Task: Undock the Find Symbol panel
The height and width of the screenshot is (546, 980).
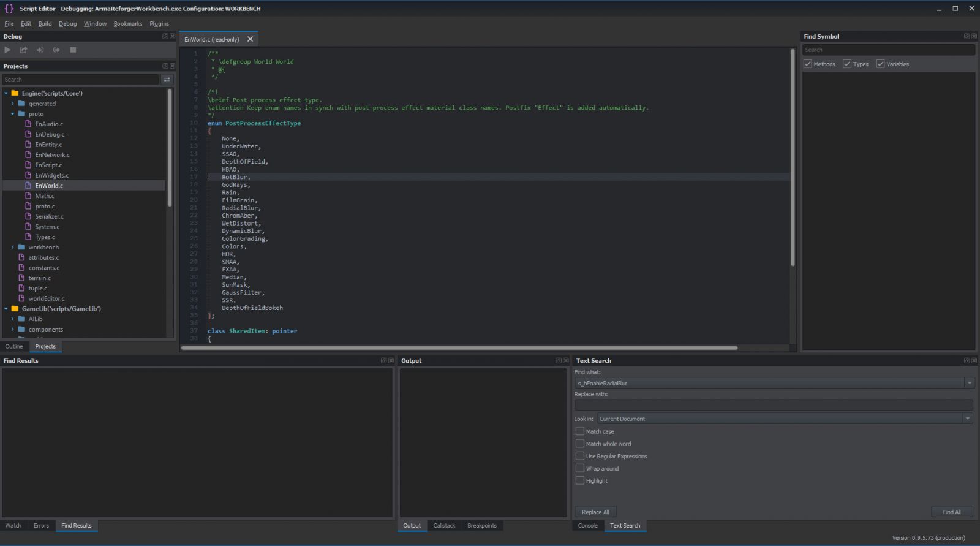Action: click(x=967, y=37)
